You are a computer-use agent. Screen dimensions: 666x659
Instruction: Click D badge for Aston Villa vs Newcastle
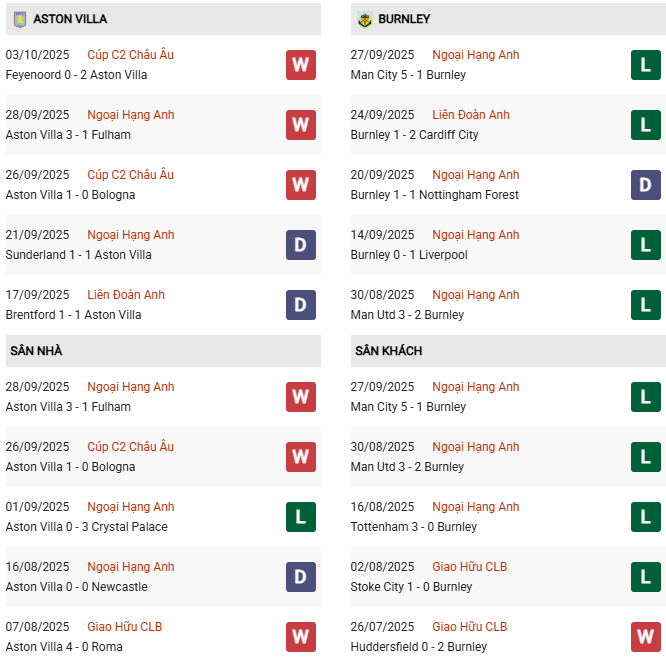[x=300, y=577]
